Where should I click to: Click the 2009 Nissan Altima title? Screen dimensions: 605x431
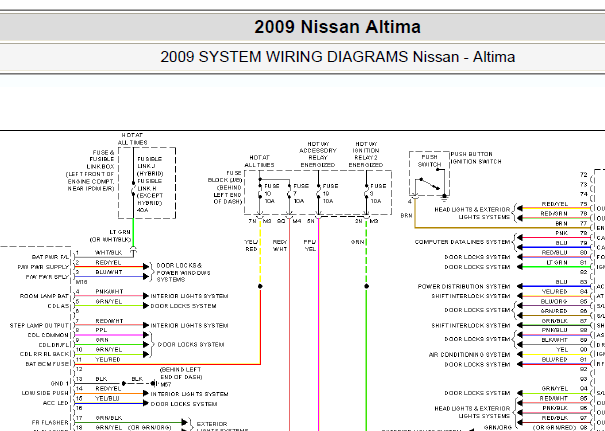[337, 27]
